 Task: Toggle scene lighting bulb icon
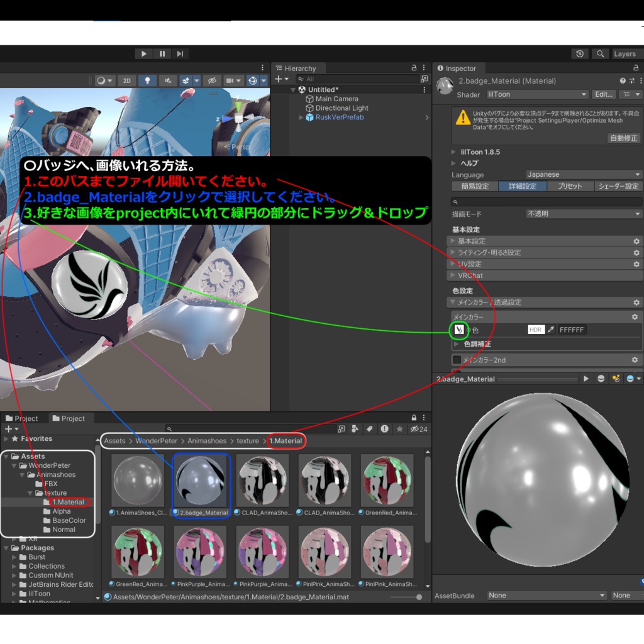tap(147, 80)
